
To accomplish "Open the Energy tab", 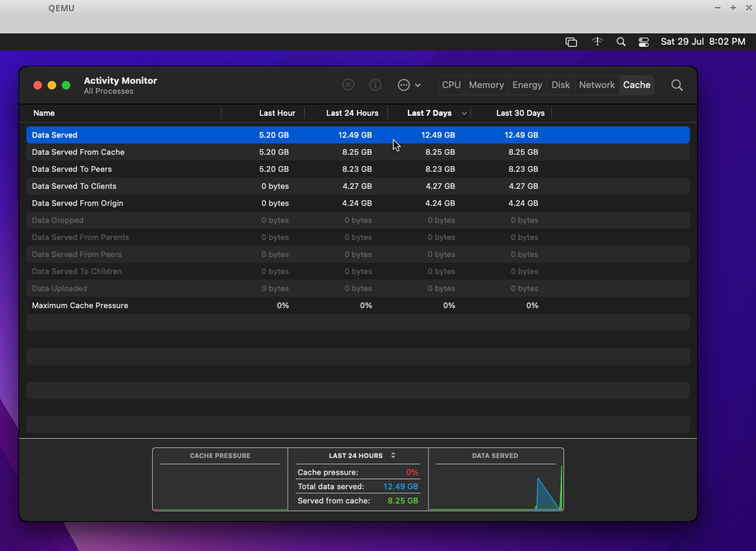I will pos(527,85).
